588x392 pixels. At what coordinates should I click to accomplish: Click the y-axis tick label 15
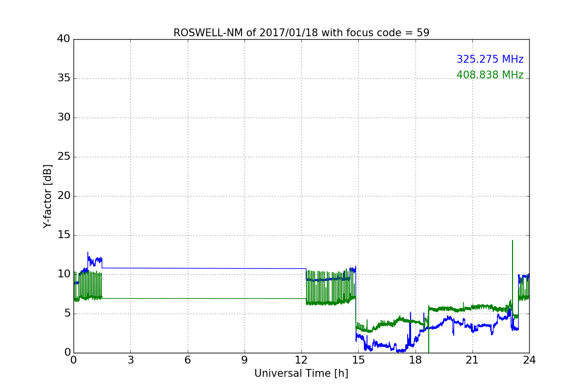click(64, 235)
